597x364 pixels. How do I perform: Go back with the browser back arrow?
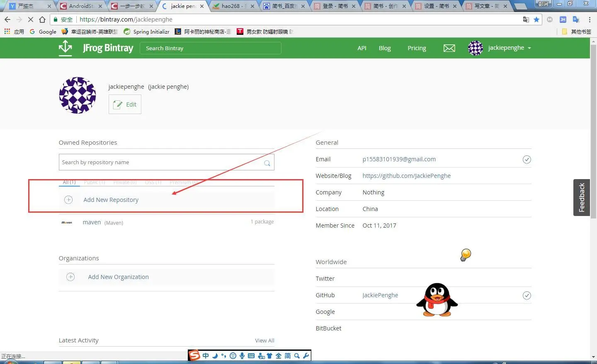tap(7, 19)
